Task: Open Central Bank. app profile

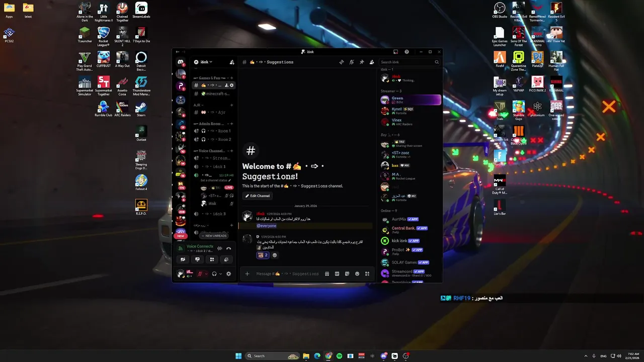Action: click(x=411, y=230)
